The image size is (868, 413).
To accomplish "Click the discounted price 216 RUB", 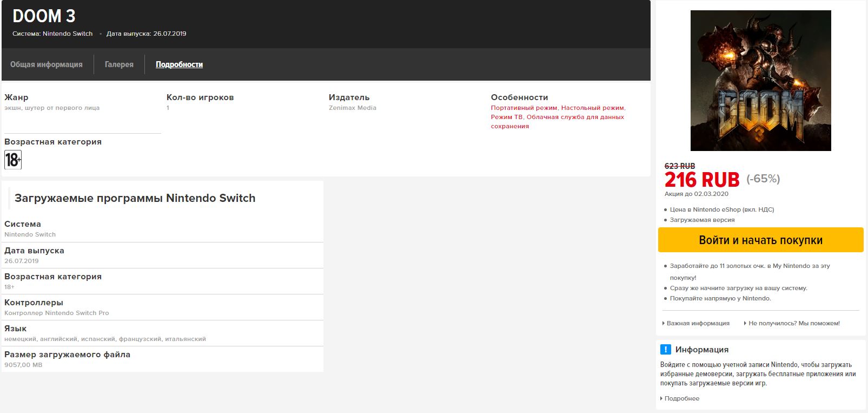I will coord(702,179).
